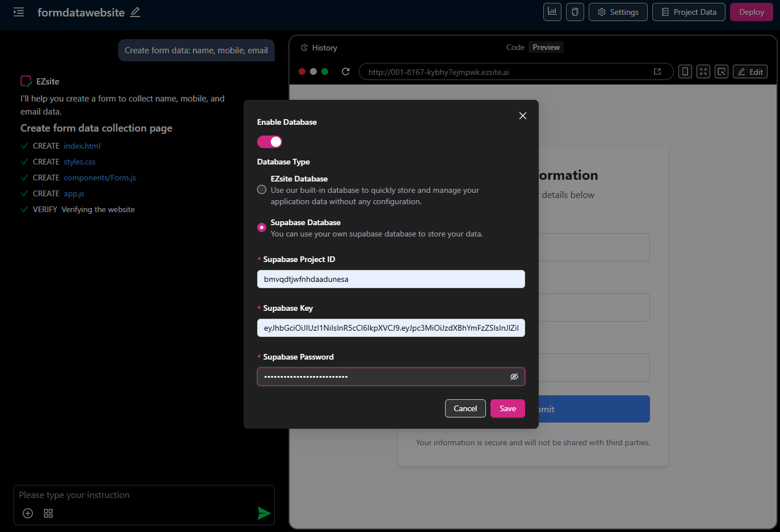Click the preview URL address bar
The height and width of the screenshot is (532, 780).
point(516,71)
